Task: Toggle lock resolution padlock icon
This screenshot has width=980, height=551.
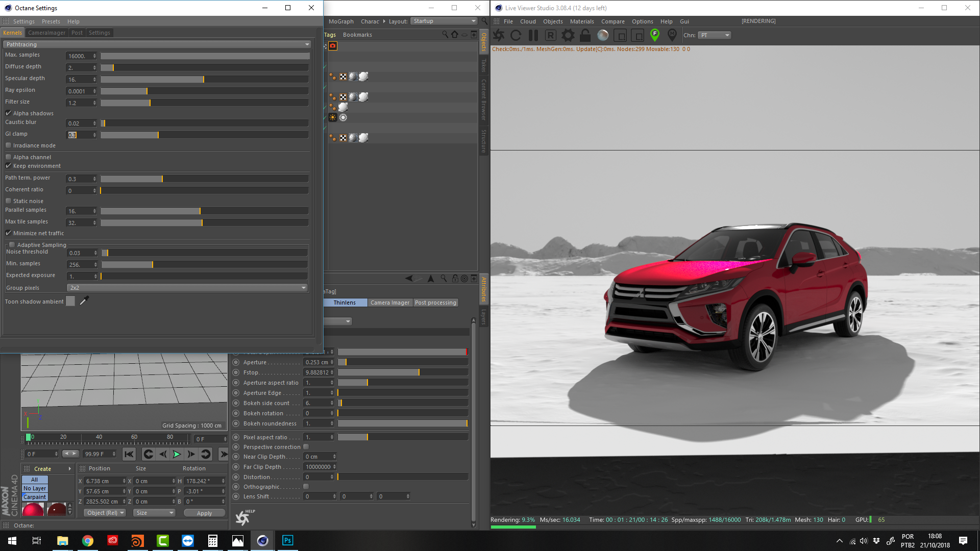Action: [x=585, y=35]
